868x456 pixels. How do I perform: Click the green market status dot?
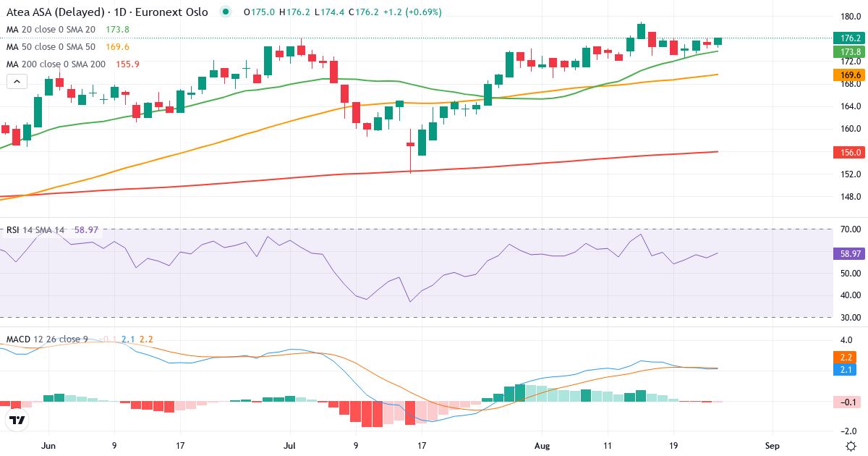point(226,12)
